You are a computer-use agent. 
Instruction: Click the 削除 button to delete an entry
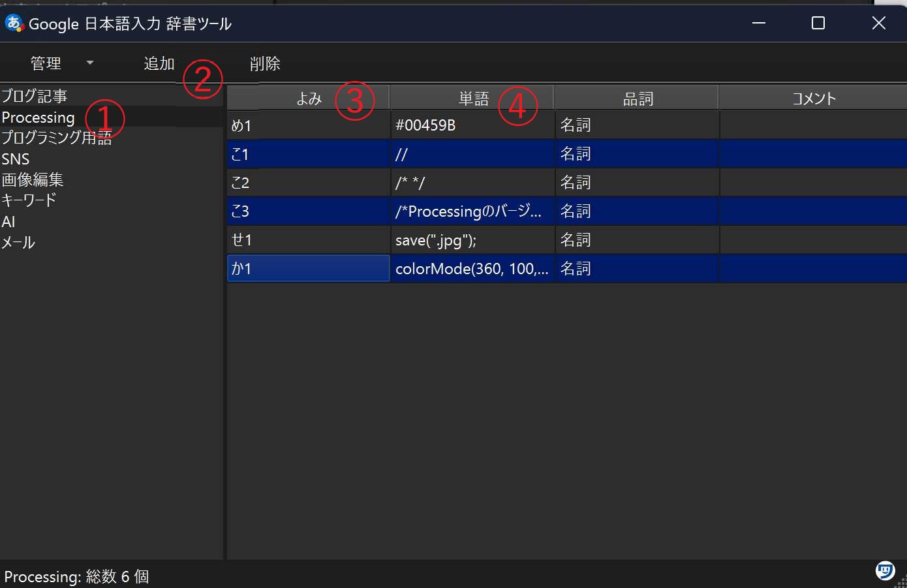pyautogui.click(x=265, y=63)
